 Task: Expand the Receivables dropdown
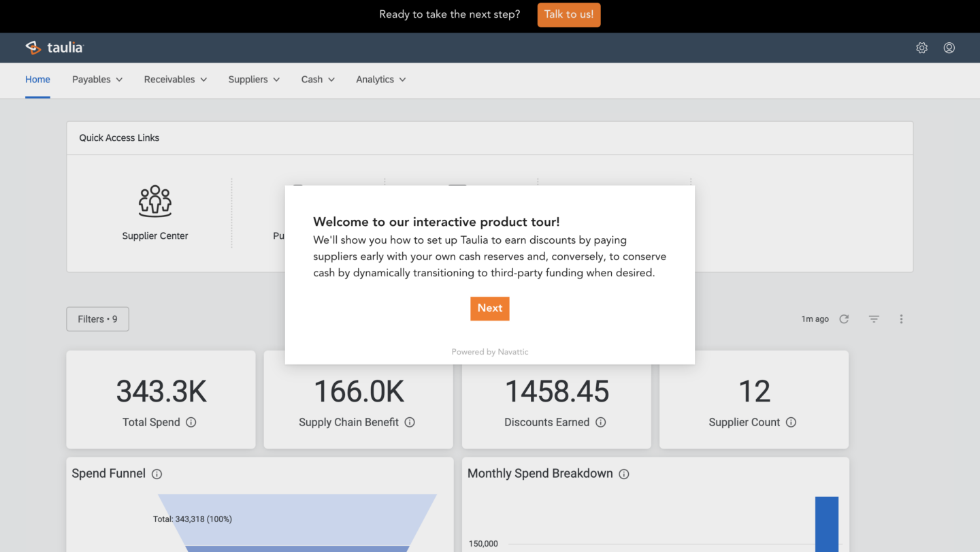coord(175,80)
